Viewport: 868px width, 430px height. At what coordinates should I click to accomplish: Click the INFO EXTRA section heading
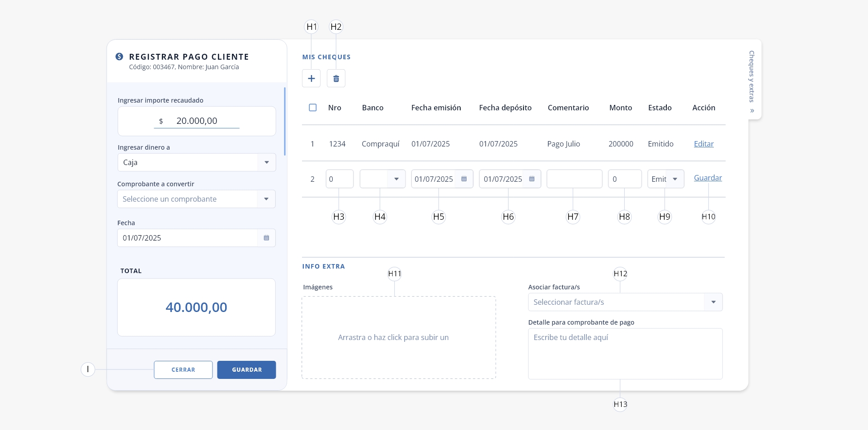(x=323, y=266)
